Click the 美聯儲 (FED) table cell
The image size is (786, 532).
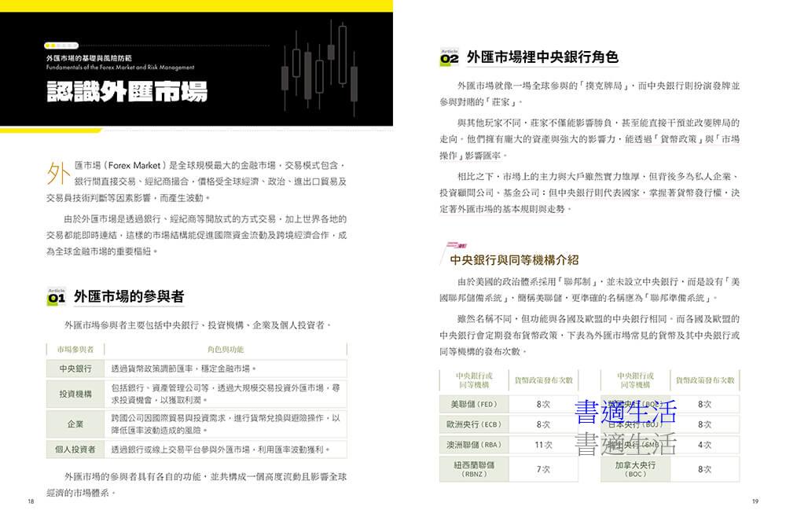tap(474, 404)
